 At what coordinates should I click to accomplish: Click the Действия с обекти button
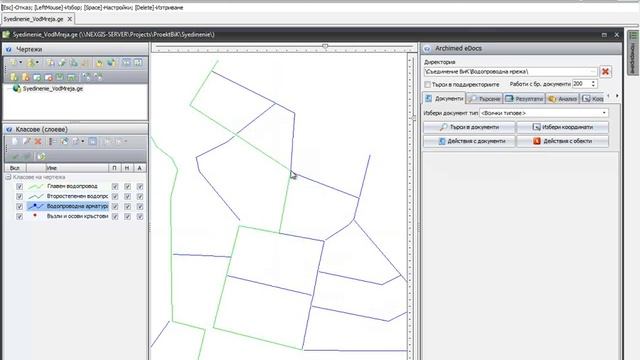(x=562, y=141)
